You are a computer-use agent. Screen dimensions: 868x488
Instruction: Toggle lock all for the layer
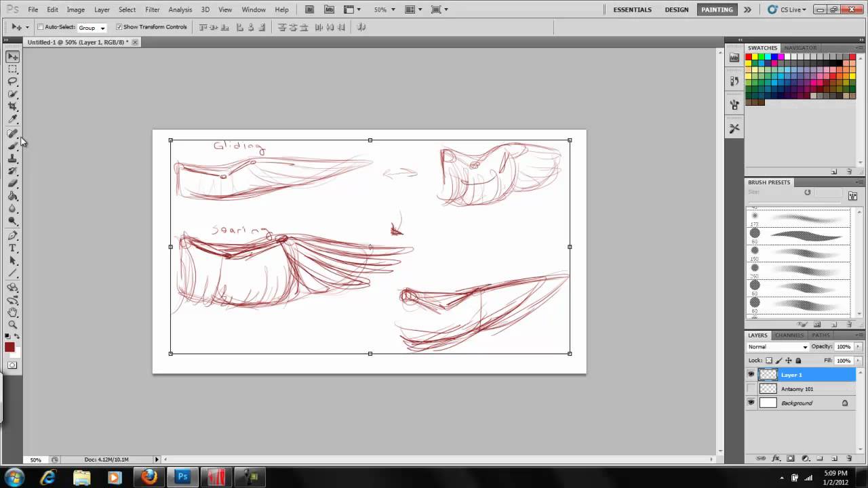(x=798, y=361)
